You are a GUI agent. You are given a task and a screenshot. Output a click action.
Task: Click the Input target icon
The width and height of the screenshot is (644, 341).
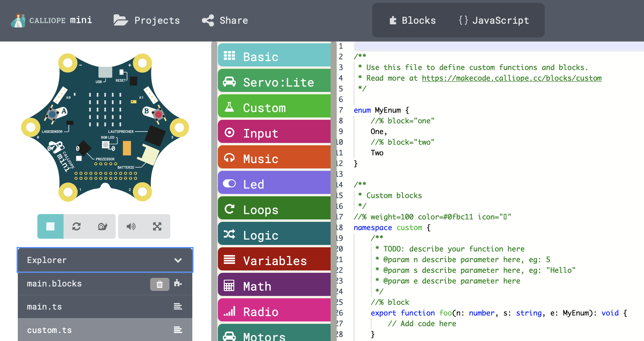click(229, 132)
